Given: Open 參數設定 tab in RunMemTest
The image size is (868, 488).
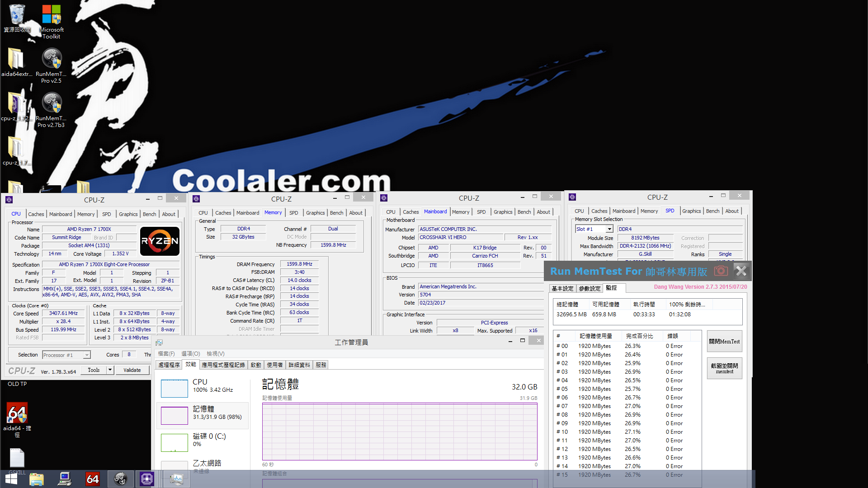Looking at the screenshot, I should click(590, 288).
